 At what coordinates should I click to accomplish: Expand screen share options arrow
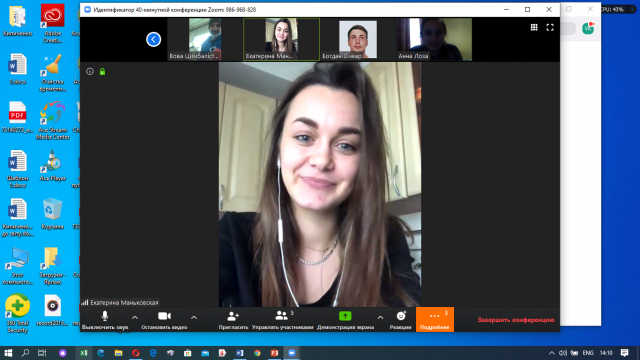click(380, 318)
